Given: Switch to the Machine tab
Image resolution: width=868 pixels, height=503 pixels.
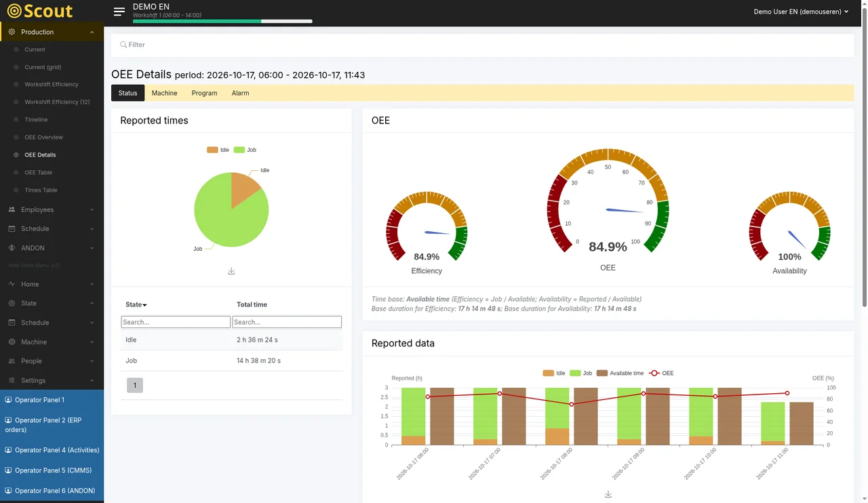Looking at the screenshot, I should [164, 93].
